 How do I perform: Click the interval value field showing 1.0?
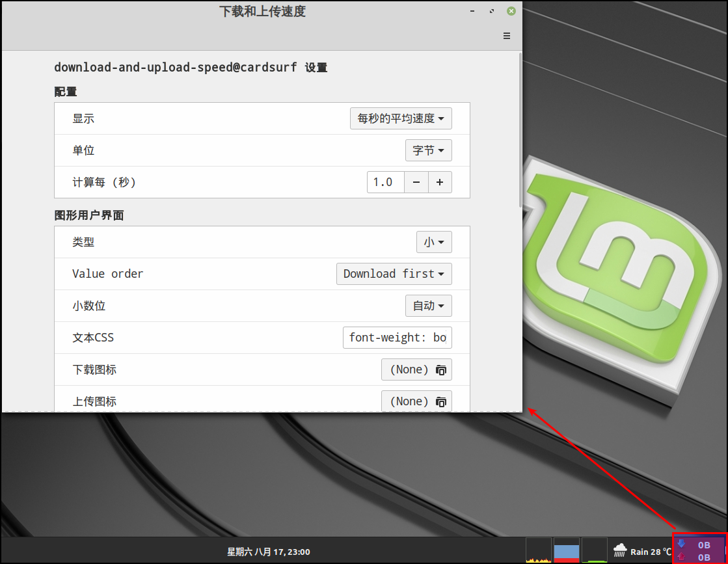(x=386, y=182)
